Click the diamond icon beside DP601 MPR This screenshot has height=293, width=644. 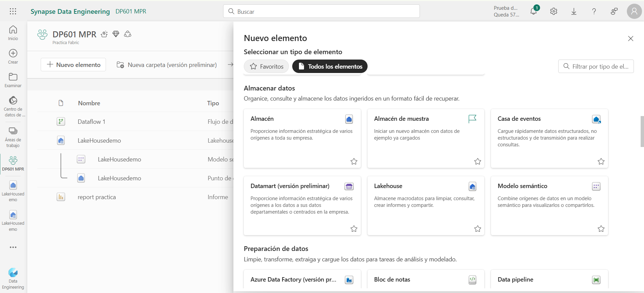[x=116, y=34]
